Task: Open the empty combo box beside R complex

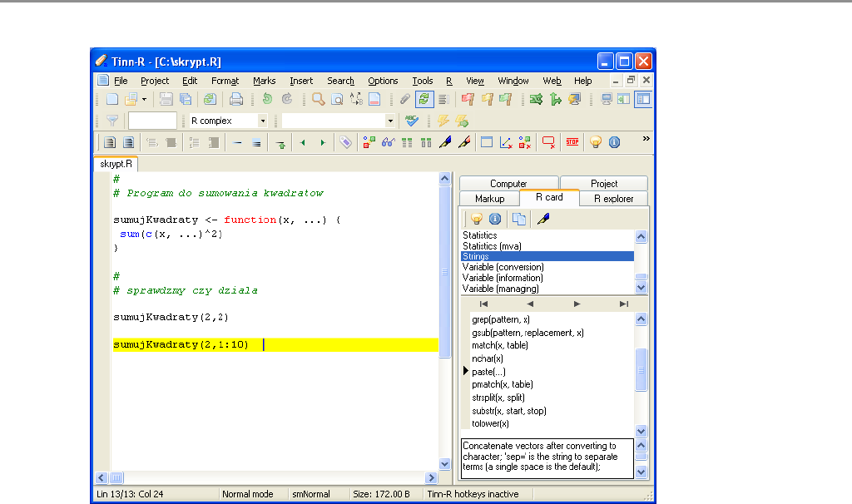Action: pos(390,121)
